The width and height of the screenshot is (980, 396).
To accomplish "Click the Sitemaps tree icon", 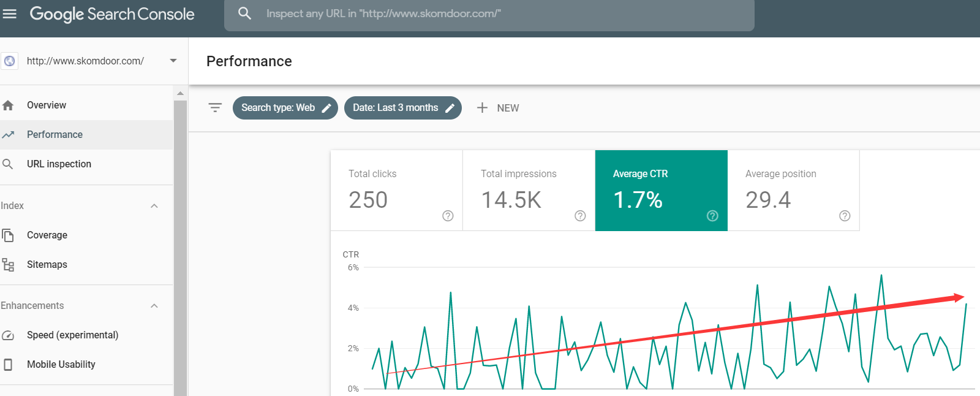I will coord(8,265).
